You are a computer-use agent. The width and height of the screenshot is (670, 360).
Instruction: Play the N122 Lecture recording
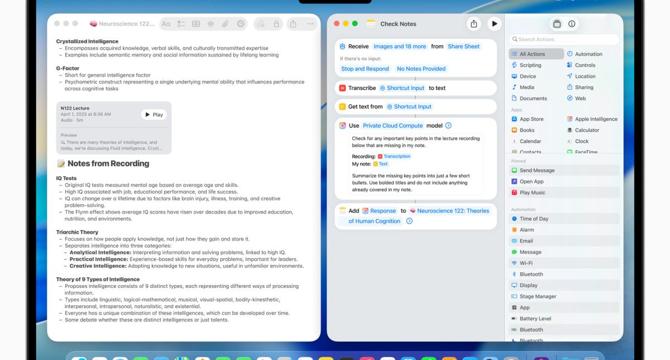[154, 114]
